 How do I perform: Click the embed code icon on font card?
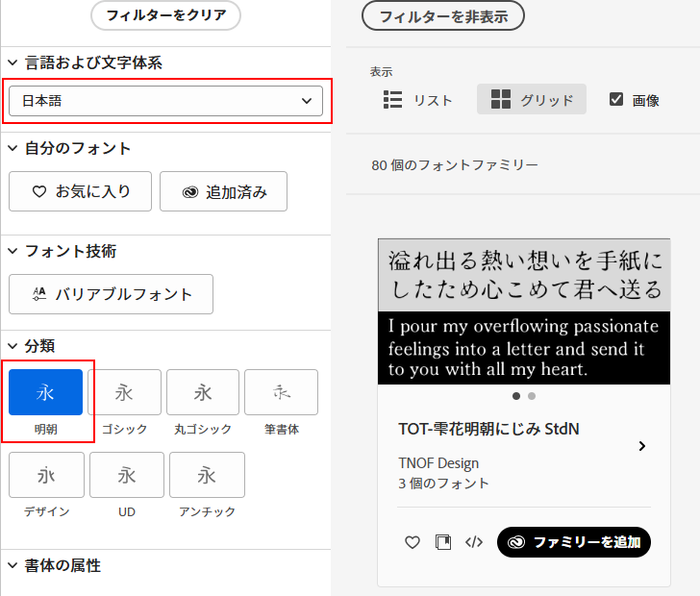click(473, 542)
